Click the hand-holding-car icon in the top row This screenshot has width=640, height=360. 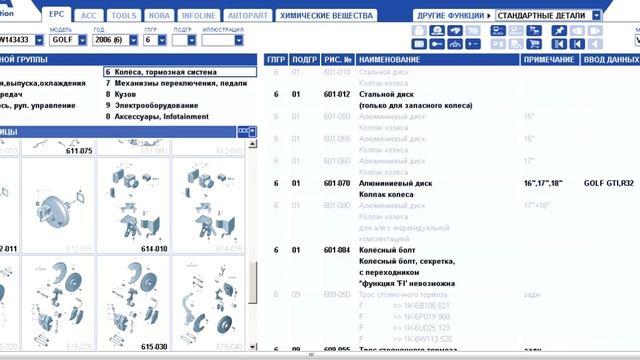455,31
